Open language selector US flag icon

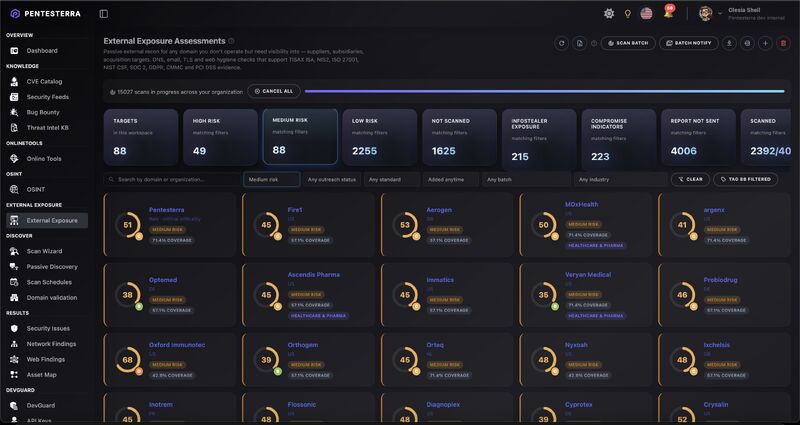click(x=646, y=14)
